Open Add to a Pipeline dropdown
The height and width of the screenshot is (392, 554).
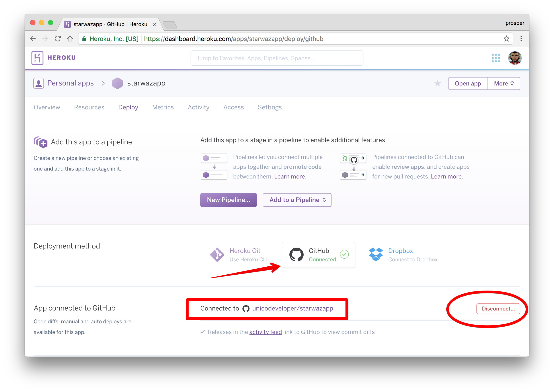click(x=297, y=200)
